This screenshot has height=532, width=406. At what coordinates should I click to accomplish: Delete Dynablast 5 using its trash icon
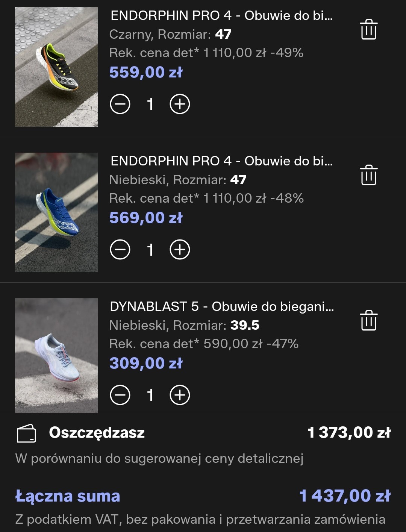pos(368,321)
